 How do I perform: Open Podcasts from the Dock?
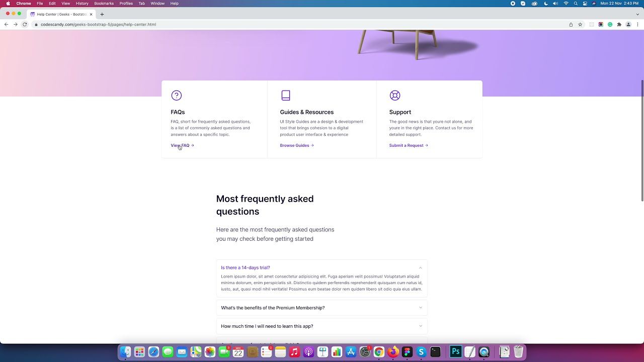point(309,352)
